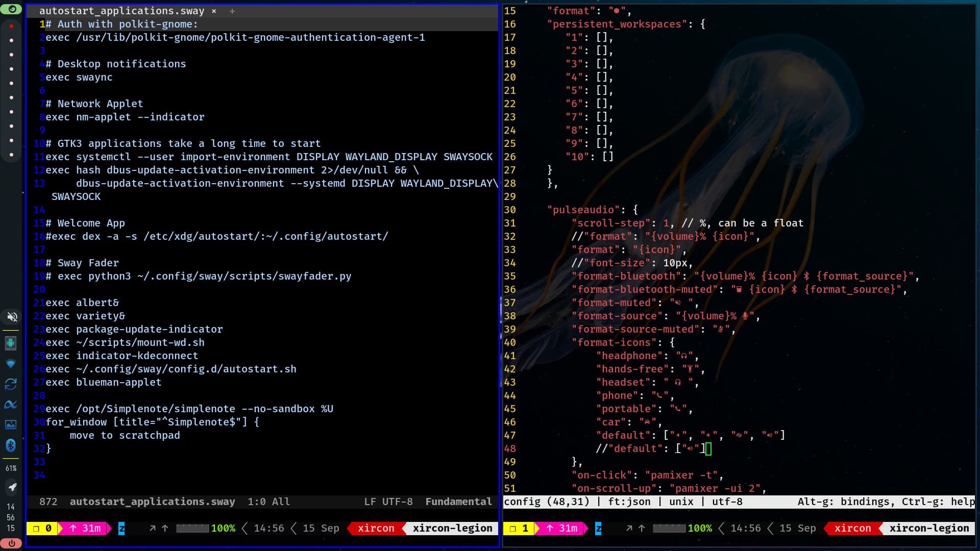Image resolution: width=980 pixels, height=551 pixels.
Task: Click exec indicator-kdeconnect line
Action: [x=122, y=356]
